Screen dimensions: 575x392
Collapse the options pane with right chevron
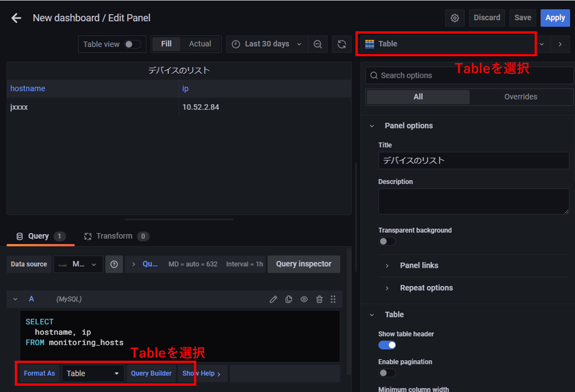560,44
